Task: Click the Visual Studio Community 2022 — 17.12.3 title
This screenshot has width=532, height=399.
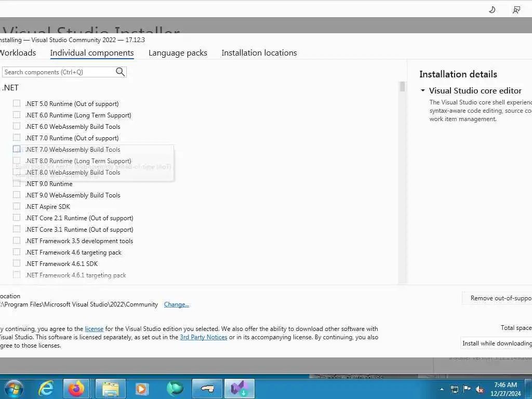Action: click(x=88, y=39)
